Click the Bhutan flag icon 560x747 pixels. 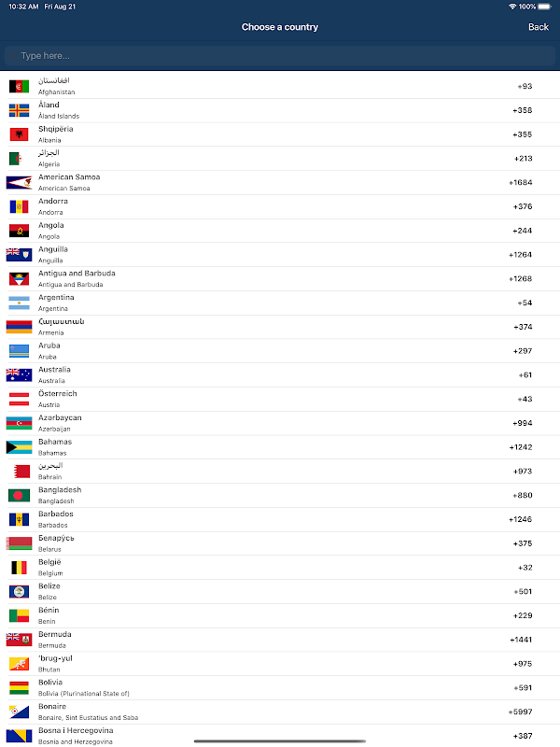[x=20, y=664]
